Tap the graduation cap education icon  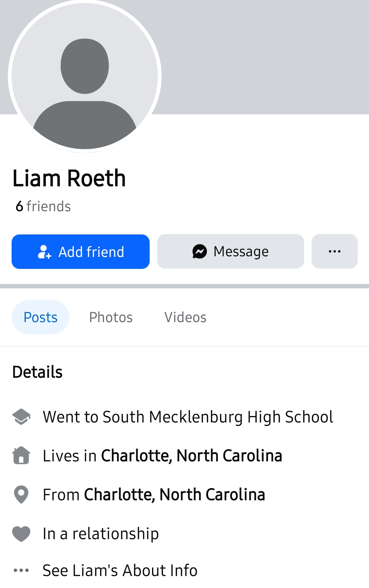click(x=21, y=417)
